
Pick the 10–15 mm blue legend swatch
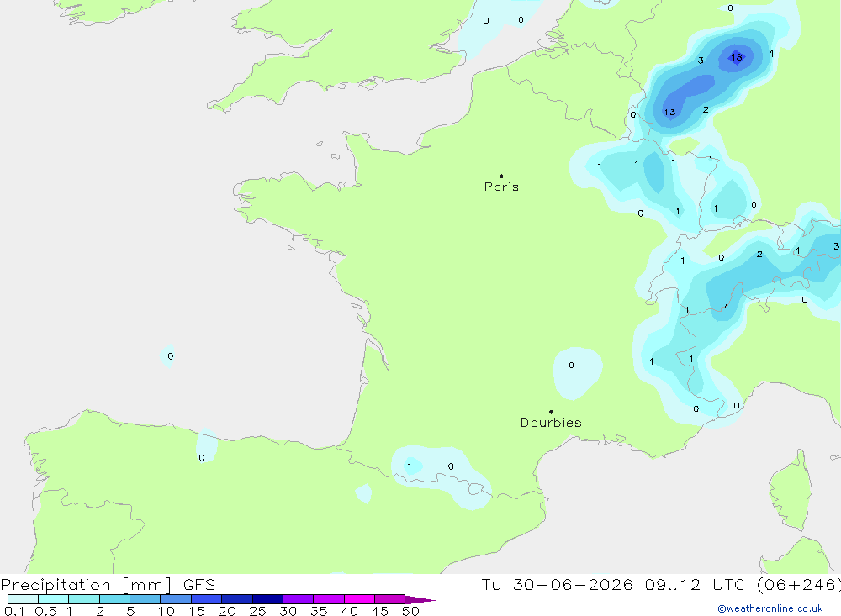176,599
